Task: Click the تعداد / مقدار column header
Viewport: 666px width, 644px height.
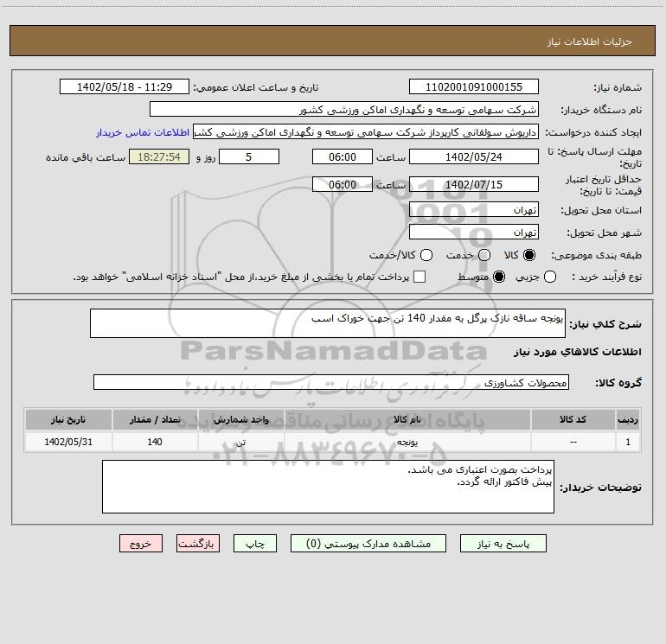Action: [155, 419]
